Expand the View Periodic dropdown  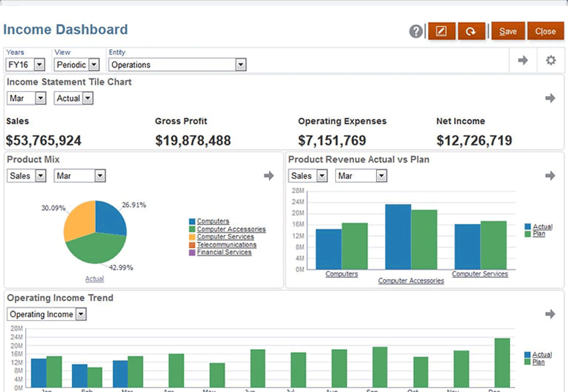[94, 65]
